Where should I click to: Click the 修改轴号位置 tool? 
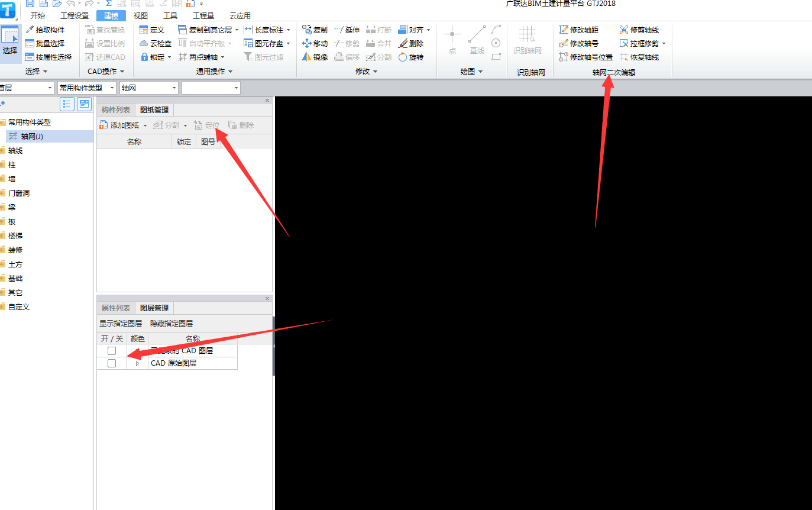pos(585,57)
